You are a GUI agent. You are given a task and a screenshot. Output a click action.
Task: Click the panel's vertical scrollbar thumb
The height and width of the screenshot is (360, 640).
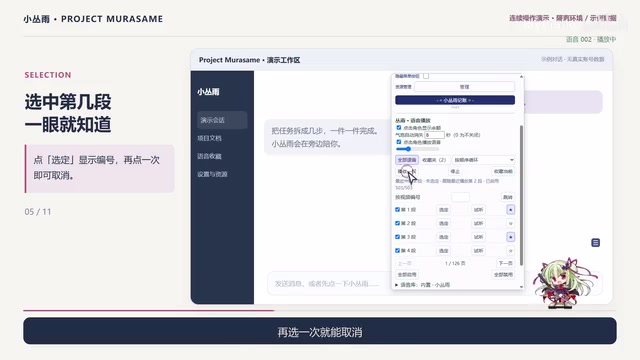coord(521,196)
